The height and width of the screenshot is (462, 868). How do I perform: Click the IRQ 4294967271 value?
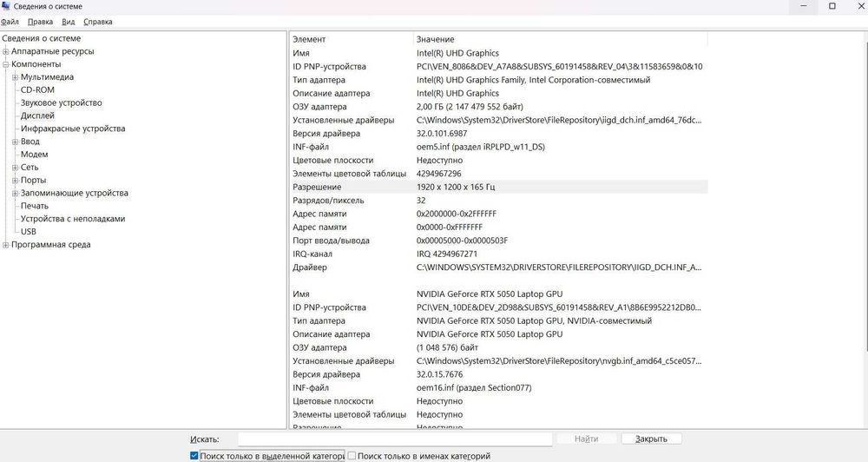(x=447, y=254)
